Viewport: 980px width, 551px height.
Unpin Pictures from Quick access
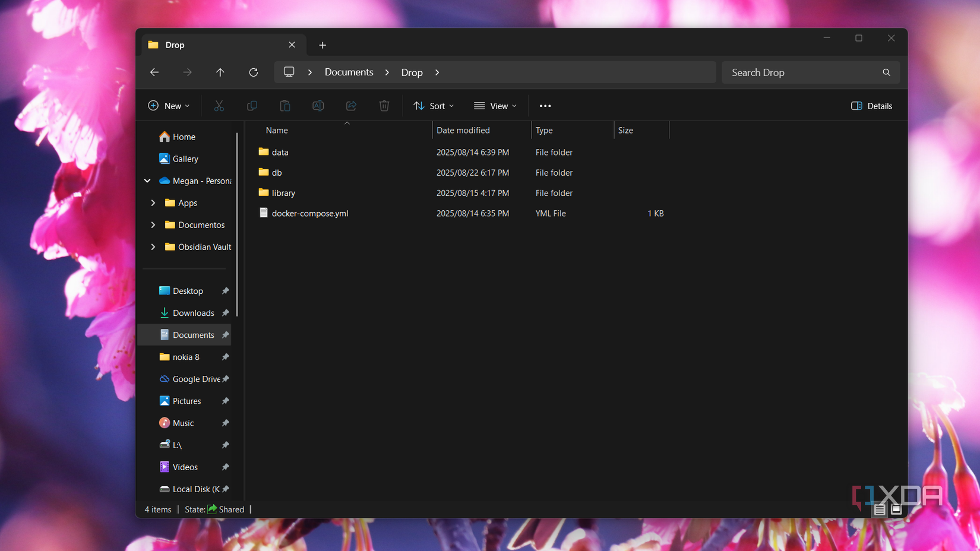coord(225,401)
